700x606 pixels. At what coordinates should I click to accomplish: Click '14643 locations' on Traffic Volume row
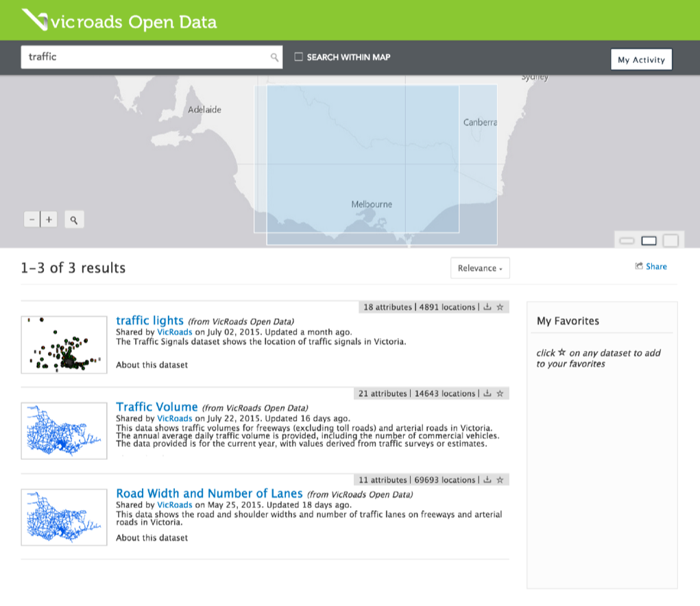pos(445,393)
